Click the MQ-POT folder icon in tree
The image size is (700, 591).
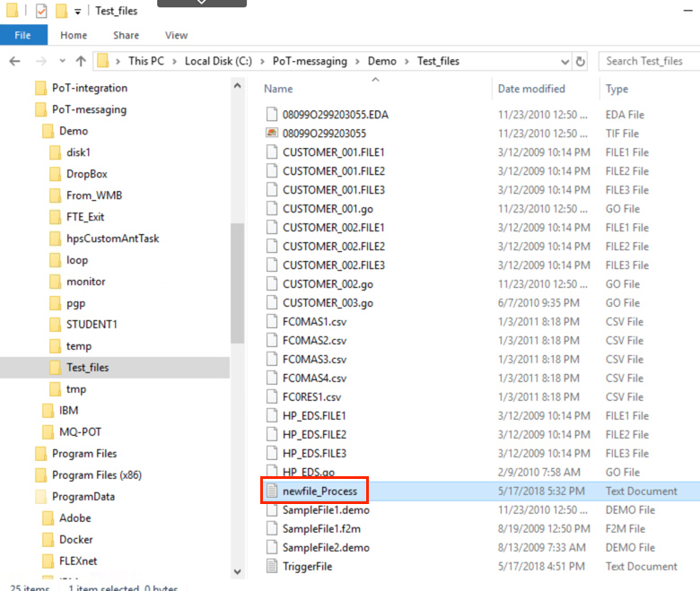tap(48, 431)
